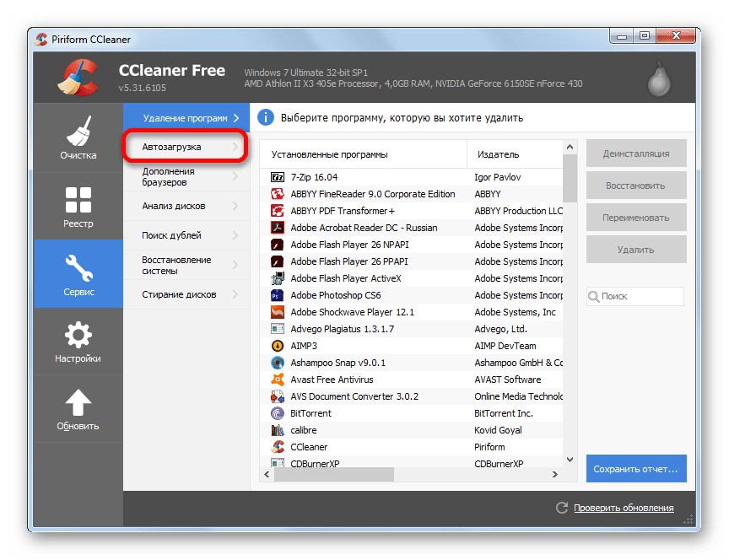Click the horizontal scrollbar thumb
This screenshot has height=560, width=729.
coord(334,475)
